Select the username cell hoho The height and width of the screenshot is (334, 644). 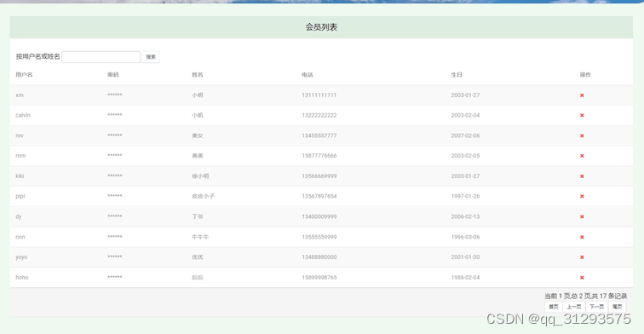22,278
